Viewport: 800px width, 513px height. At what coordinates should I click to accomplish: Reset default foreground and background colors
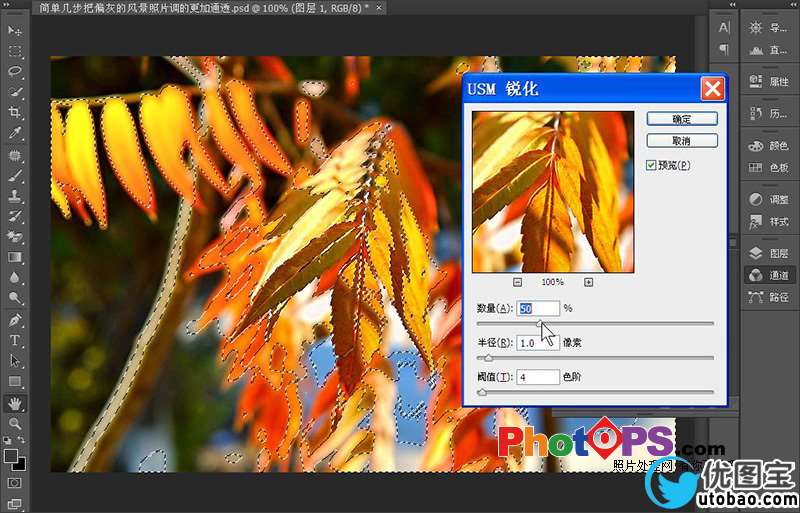[x=7, y=439]
